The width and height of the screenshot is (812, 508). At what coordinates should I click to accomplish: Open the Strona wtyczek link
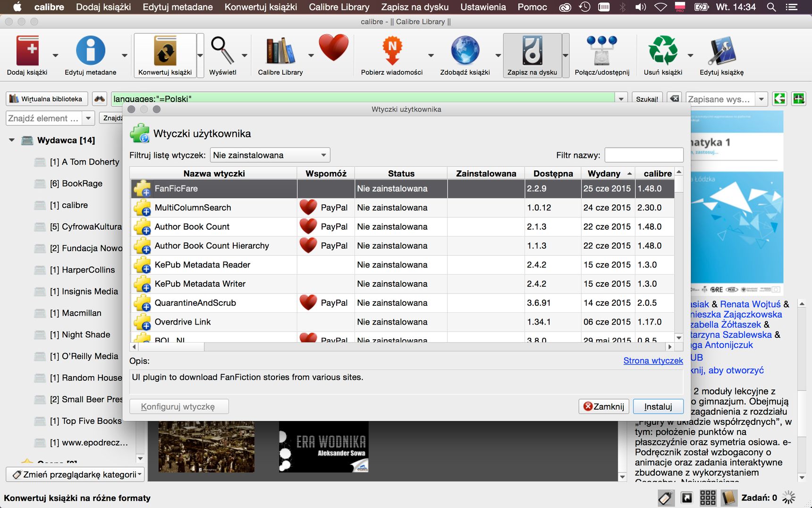[653, 361]
